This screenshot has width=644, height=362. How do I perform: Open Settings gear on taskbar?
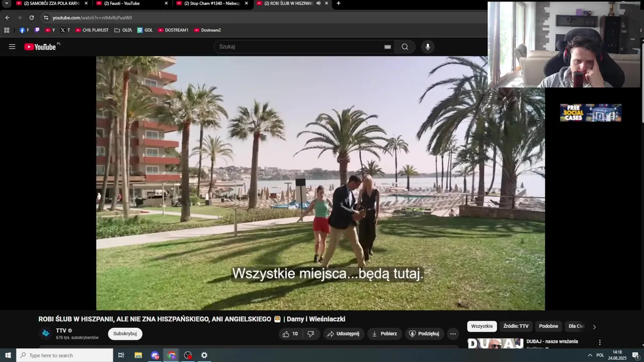204,355
